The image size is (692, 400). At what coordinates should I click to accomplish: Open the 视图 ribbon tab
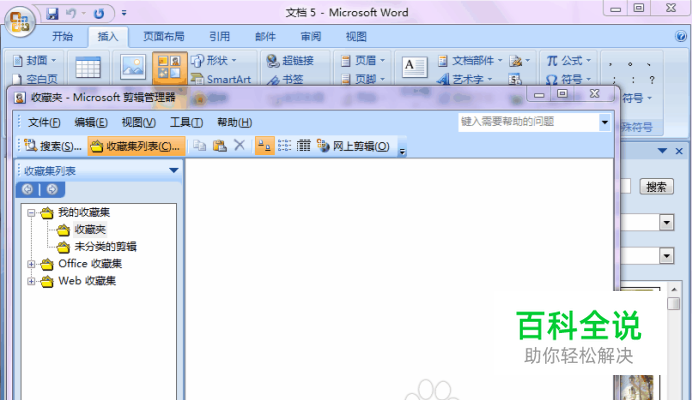[356, 36]
